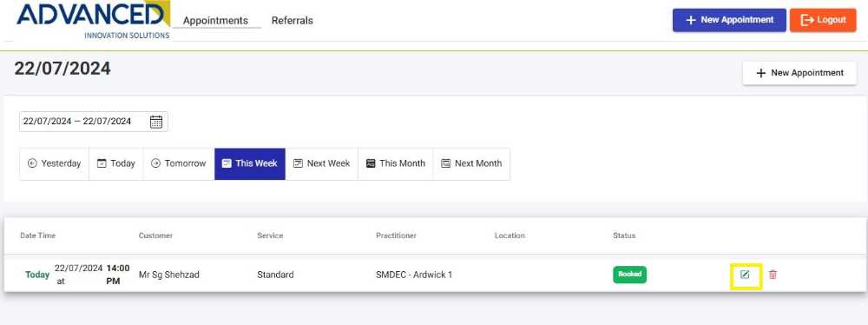Image resolution: width=868 pixels, height=325 pixels.
Task: Click the Advanced Innovation Solutions logo
Action: pos(93,20)
